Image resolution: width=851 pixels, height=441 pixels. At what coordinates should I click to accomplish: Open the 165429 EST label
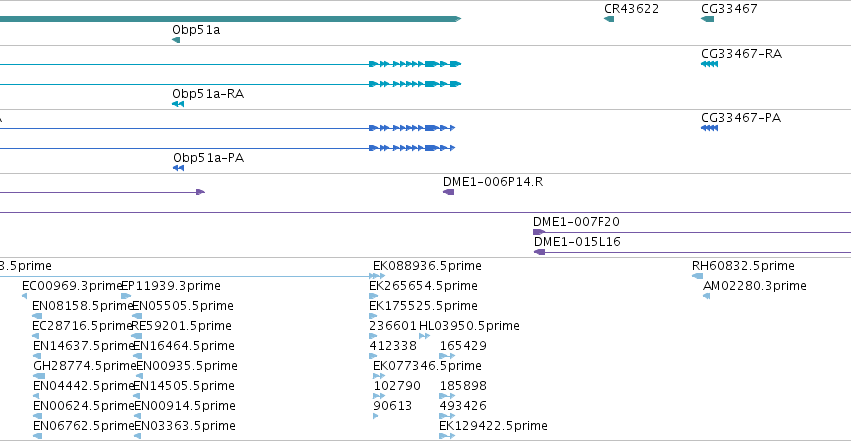pyautogui.click(x=463, y=346)
